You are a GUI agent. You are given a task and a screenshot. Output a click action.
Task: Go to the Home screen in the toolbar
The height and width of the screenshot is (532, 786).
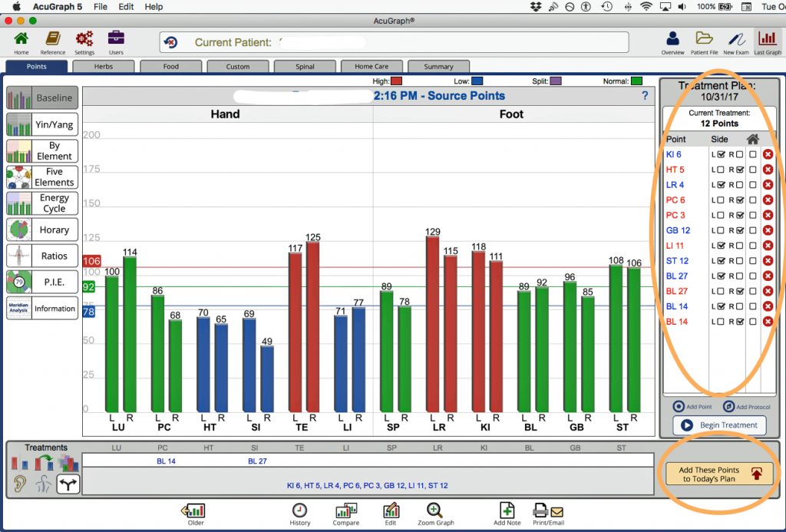(21, 42)
